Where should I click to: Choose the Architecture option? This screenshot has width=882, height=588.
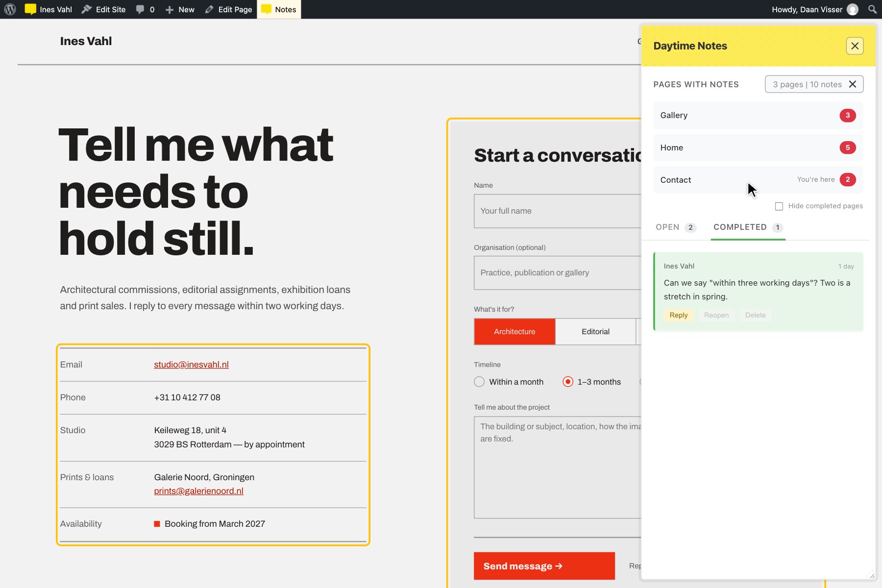(x=514, y=332)
